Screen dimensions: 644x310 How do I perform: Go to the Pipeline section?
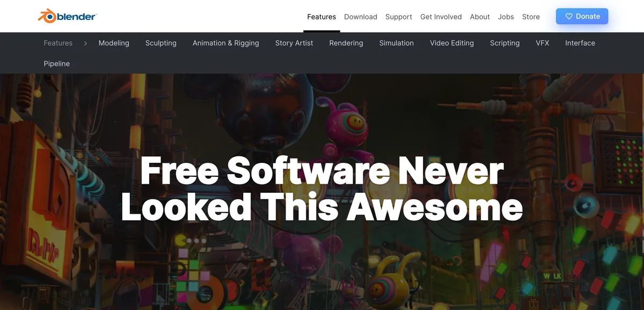point(57,63)
